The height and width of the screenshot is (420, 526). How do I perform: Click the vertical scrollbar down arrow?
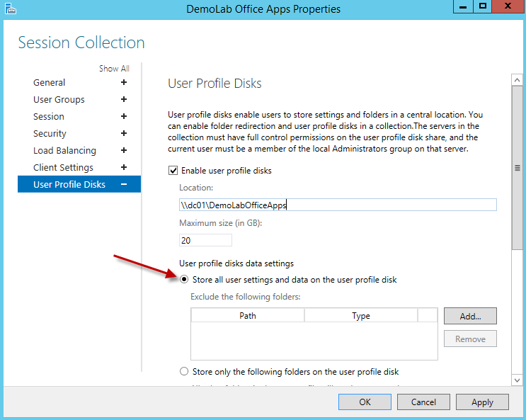(x=518, y=381)
